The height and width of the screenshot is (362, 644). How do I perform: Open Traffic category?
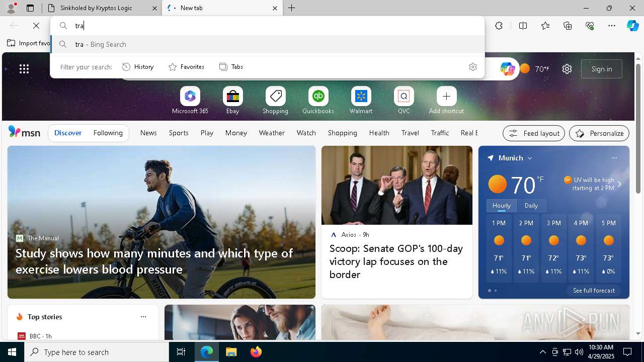coord(440,133)
